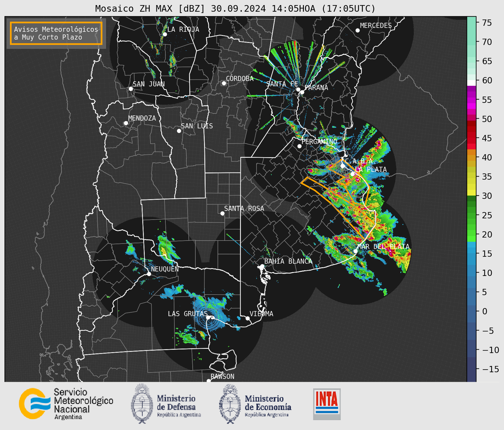The height and width of the screenshot is (430, 504).
Task: Click the MAR DEL PLATA city marker dot
Action: (356, 251)
